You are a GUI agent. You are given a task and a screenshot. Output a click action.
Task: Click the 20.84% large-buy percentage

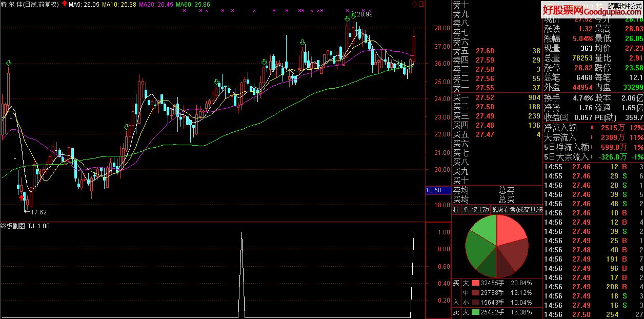point(521,283)
